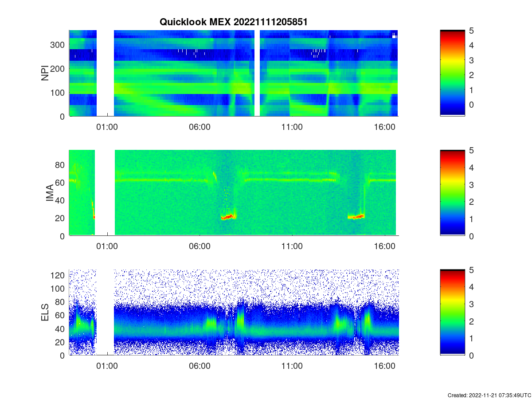The width and height of the screenshot is (532, 399).
Task: Click the red IMA hotspot near 14:30
Action: [x=356, y=217]
